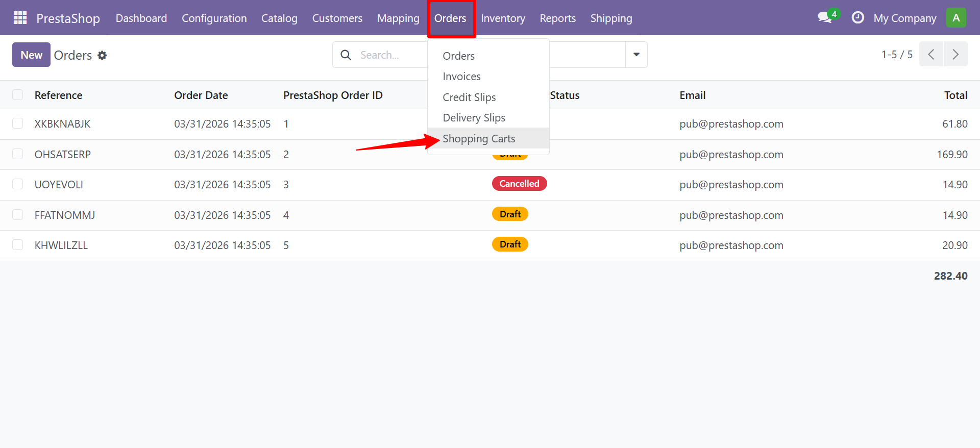
Task: Open the Catalog menu
Action: 279,18
